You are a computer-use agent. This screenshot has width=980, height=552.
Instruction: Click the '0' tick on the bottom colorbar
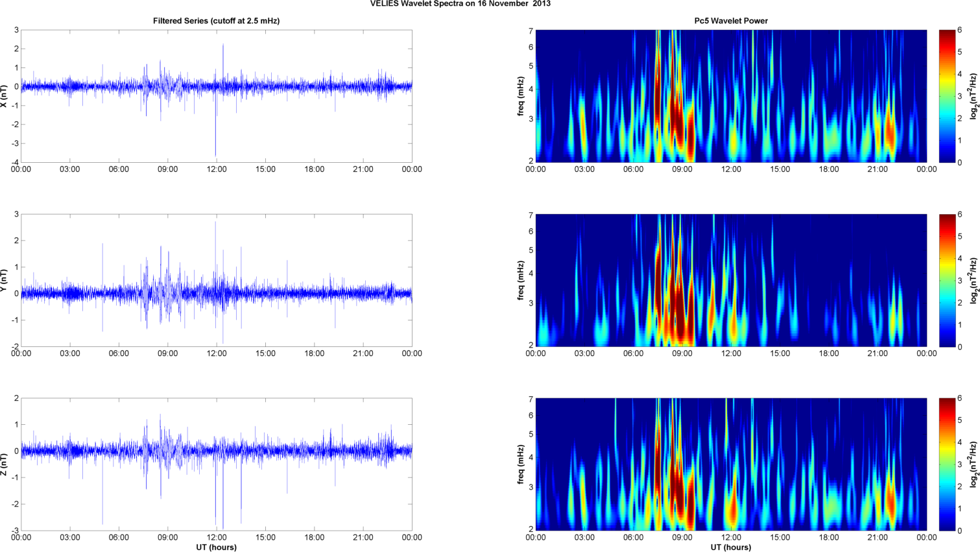[960, 531]
